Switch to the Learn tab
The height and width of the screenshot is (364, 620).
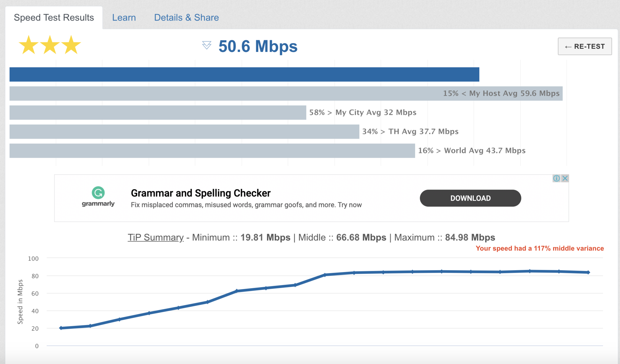(124, 18)
